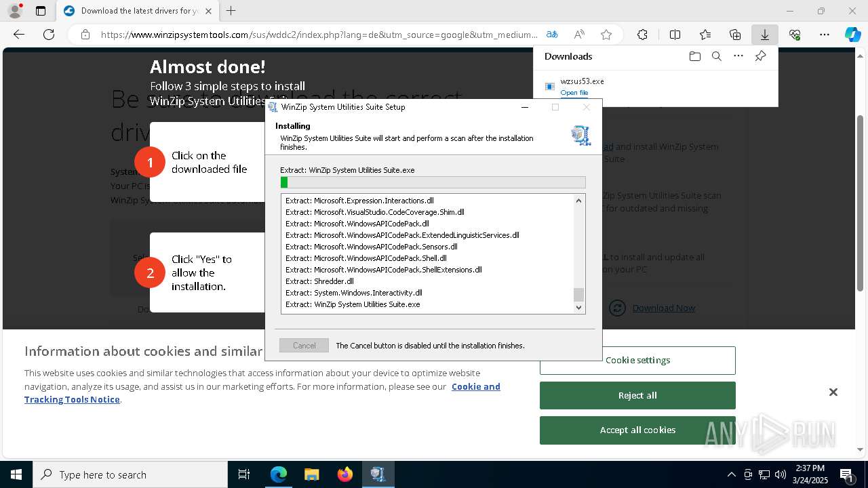Show hidden tray icons chevron

click(x=731, y=474)
